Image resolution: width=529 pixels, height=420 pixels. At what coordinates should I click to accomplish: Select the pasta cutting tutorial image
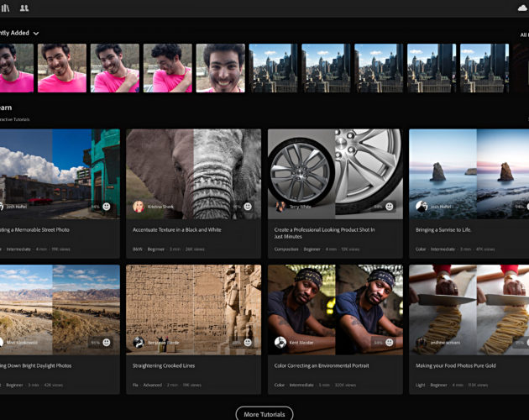(469, 310)
